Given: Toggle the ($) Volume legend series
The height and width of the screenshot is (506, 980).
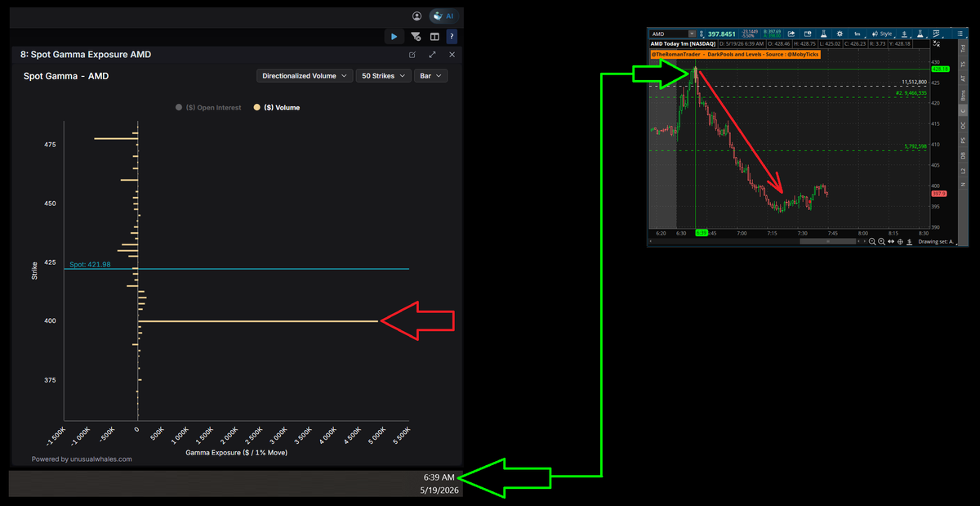Looking at the screenshot, I should coord(277,107).
